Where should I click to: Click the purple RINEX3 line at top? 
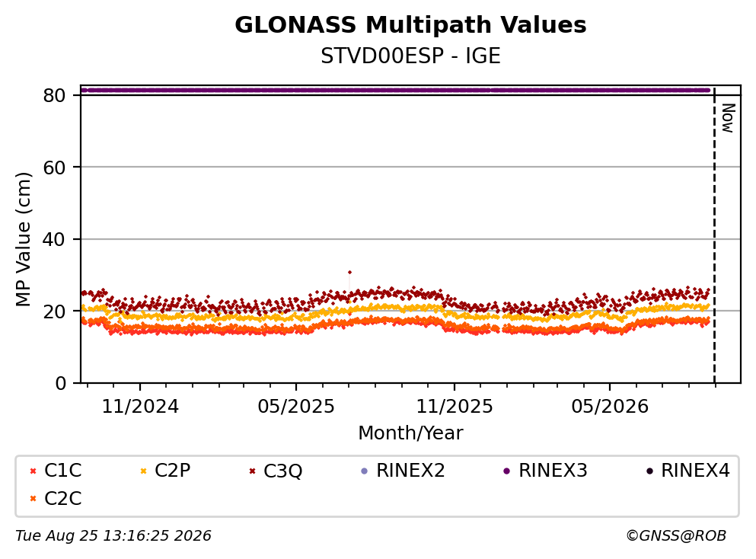(395, 90)
